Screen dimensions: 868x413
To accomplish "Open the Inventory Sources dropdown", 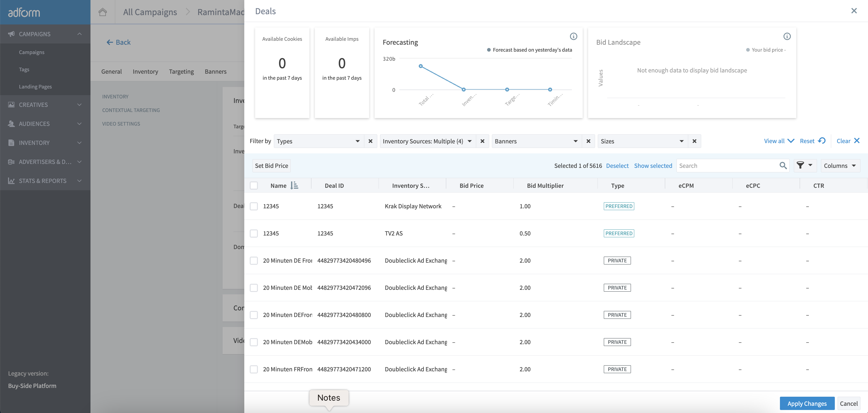I will [x=428, y=141].
